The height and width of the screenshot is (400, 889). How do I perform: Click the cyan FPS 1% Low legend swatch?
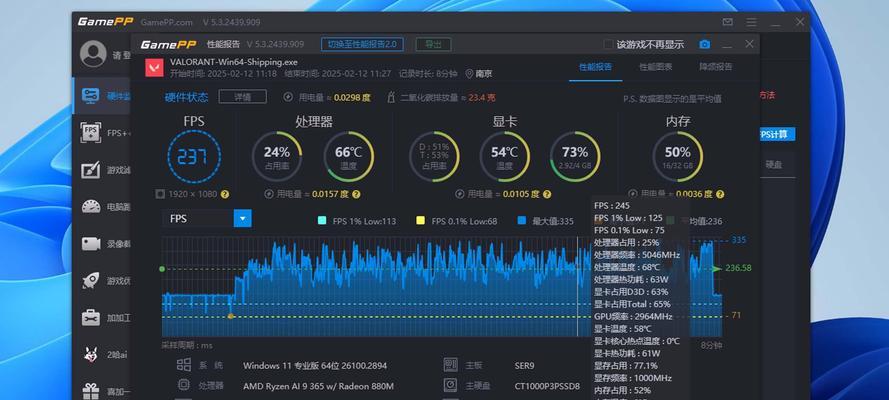click(x=322, y=221)
